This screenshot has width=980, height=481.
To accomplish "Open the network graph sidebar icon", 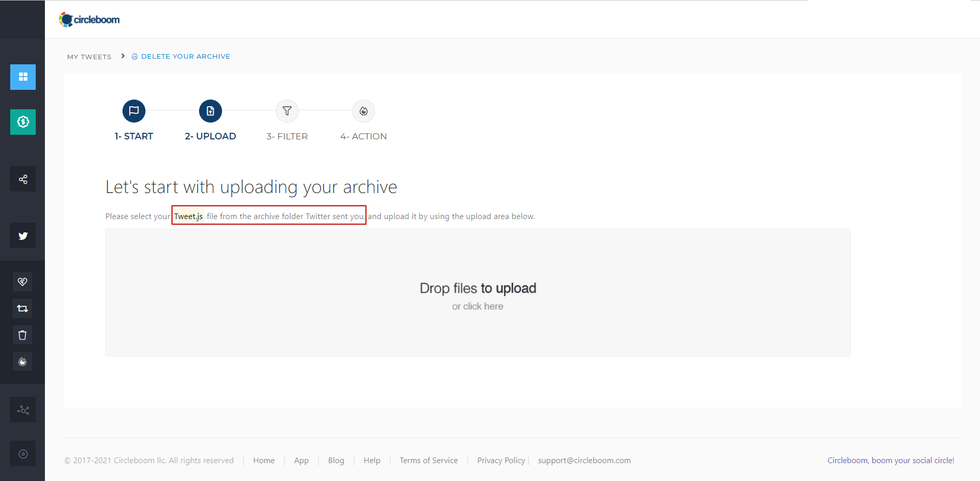I will [23, 410].
